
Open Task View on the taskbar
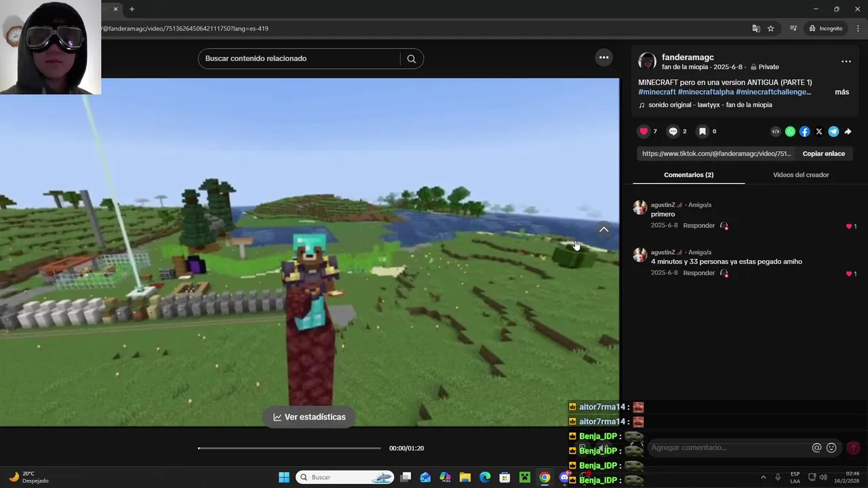click(406, 477)
